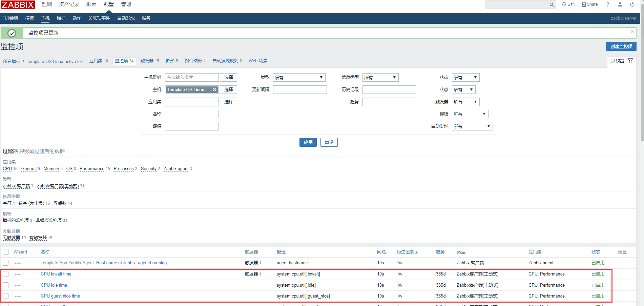Select checkbox for CPU idle time

6,285
